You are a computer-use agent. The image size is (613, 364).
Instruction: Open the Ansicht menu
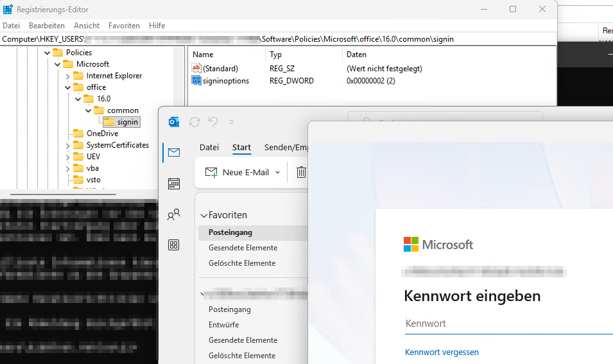(87, 26)
